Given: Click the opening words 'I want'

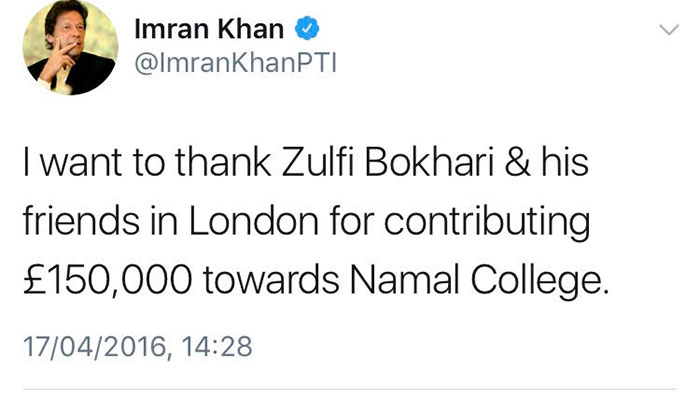Looking at the screenshot, I should click(x=73, y=162).
